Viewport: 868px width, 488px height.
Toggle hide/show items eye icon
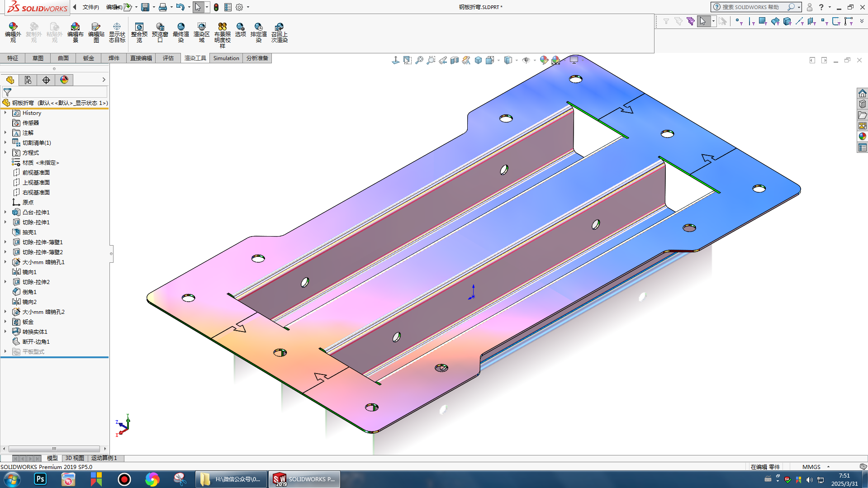click(526, 60)
